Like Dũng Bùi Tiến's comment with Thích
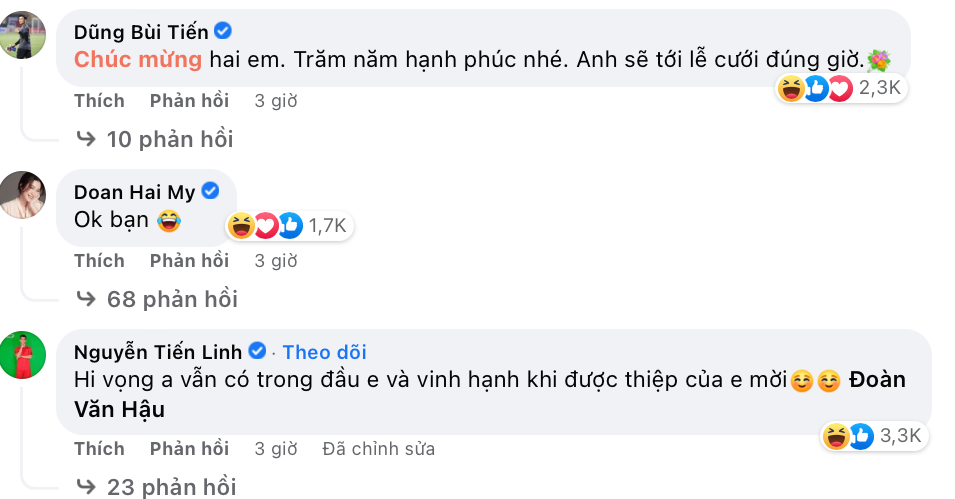Viewport: 955px width, 499px height. coord(99,101)
